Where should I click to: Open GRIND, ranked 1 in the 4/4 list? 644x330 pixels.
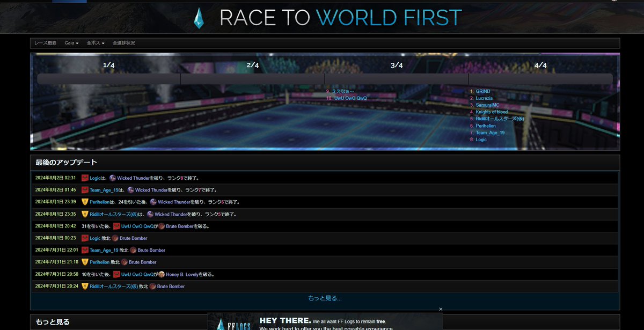coord(483,91)
